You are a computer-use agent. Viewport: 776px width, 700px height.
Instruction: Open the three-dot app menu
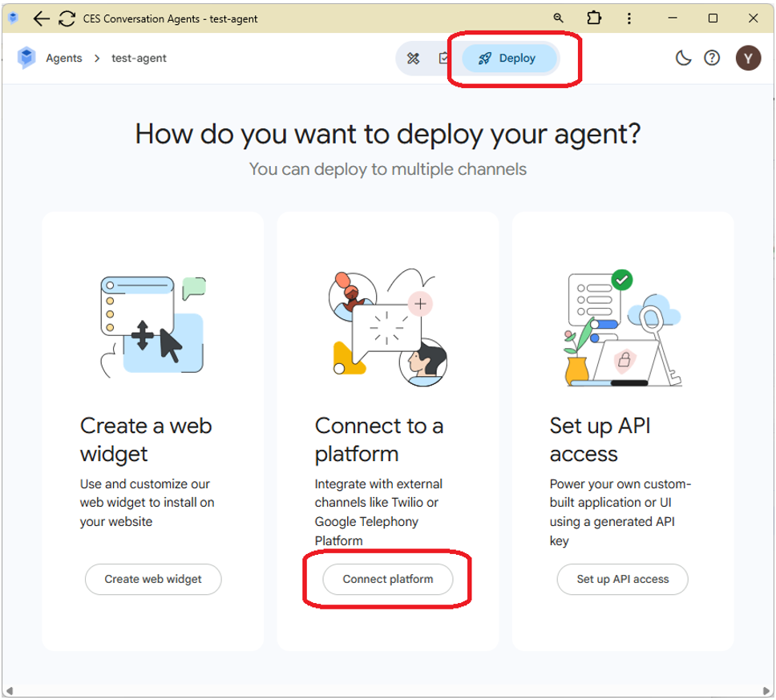(630, 18)
